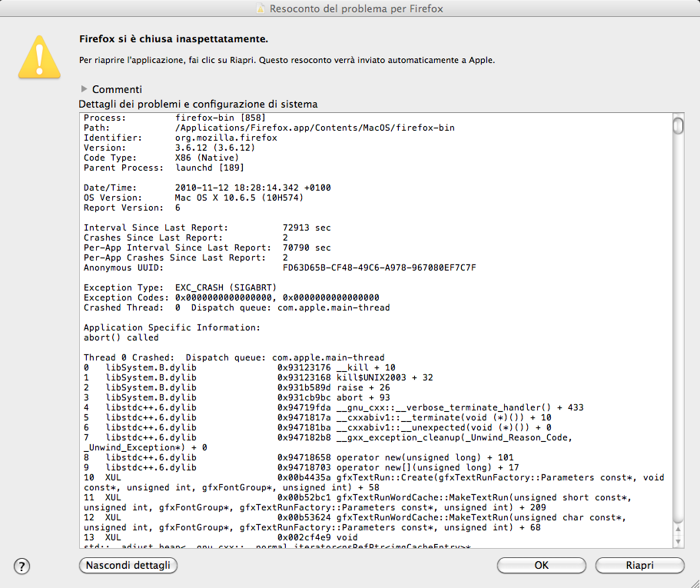This screenshot has height=588, width=700.
Task: Click the 'abort() called' line
Action: pyautogui.click(x=121, y=337)
